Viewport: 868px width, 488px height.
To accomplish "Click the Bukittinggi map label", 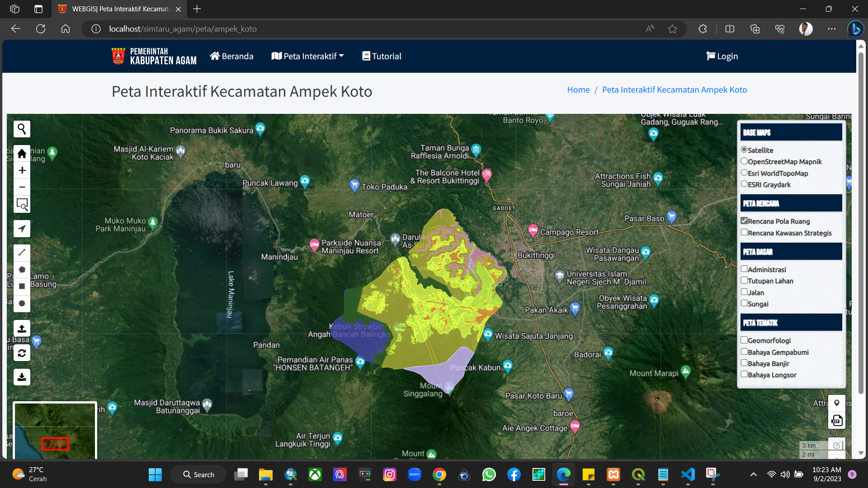I will point(536,255).
